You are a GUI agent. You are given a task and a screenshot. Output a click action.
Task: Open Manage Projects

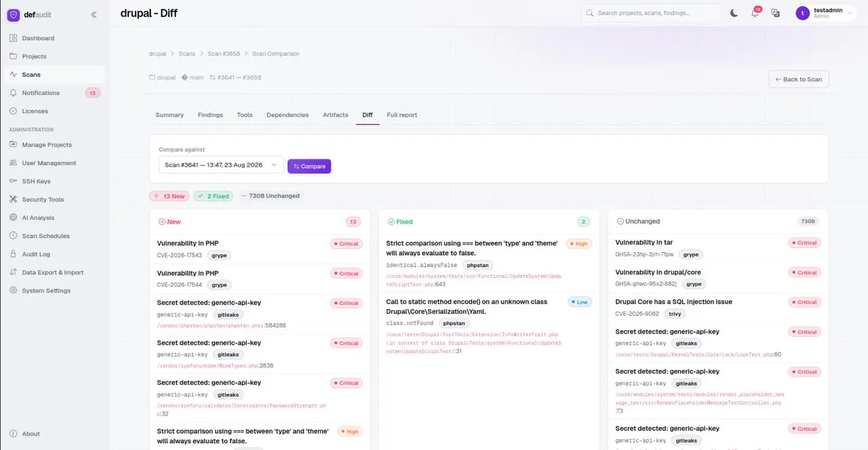[54, 144]
